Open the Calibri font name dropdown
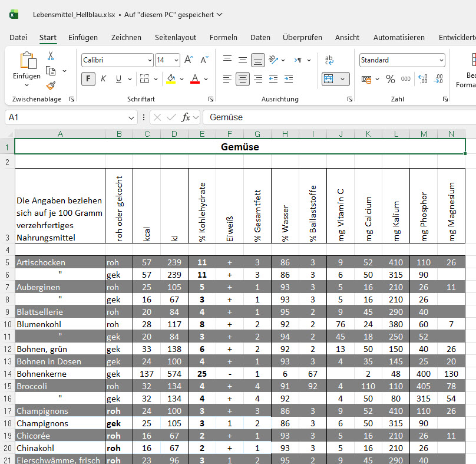Image resolution: width=476 pixels, height=464 pixels. [149, 60]
